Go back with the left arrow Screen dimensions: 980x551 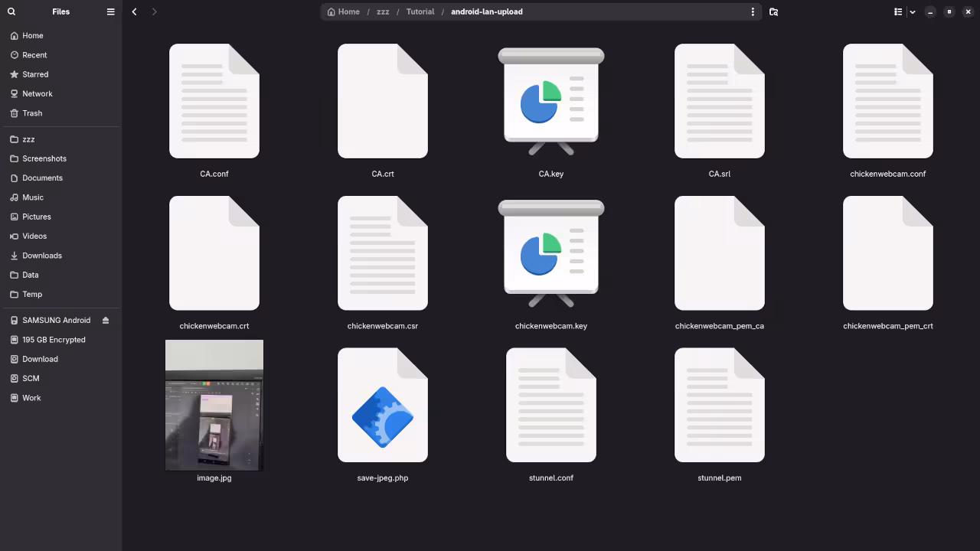point(134,11)
